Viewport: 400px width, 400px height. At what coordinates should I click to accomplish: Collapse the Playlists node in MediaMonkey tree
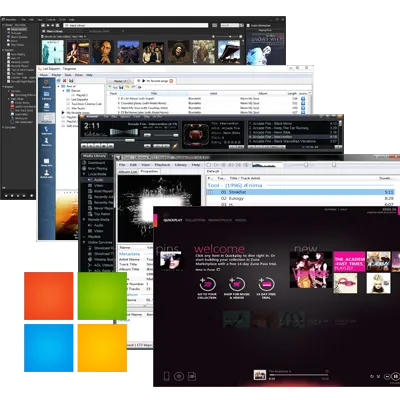pos(3,50)
